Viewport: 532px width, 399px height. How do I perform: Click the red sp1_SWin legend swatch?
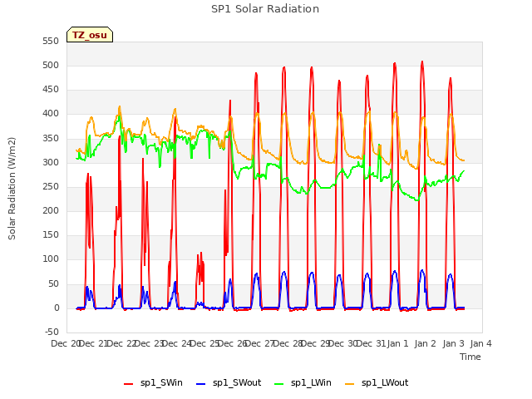(x=129, y=384)
